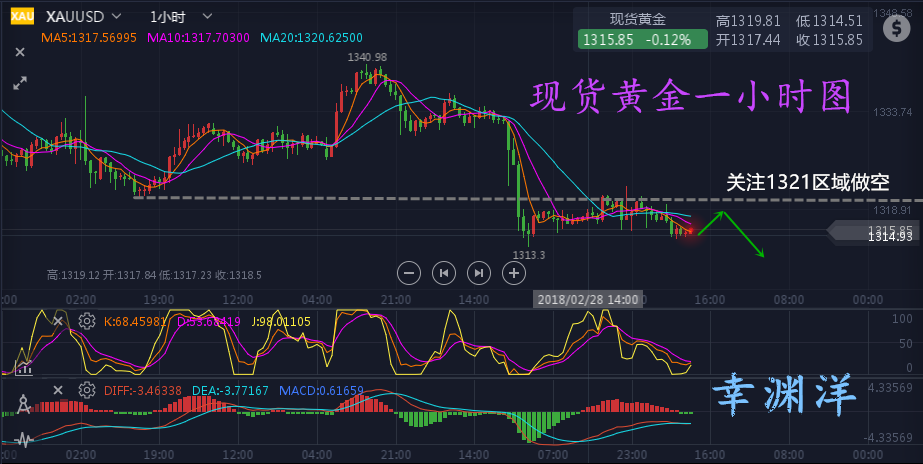
Task: Click the waveform chart type icon
Action: pos(22,439)
